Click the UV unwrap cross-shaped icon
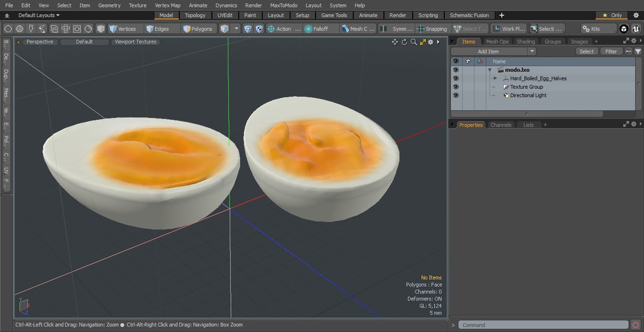Image resolution: width=644 pixels, height=332 pixels. (x=65, y=29)
